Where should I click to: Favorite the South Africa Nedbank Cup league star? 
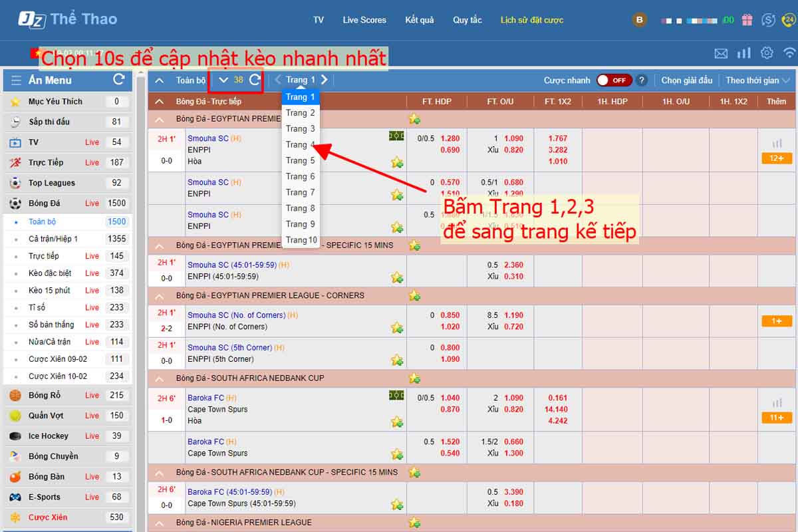pyautogui.click(x=414, y=378)
